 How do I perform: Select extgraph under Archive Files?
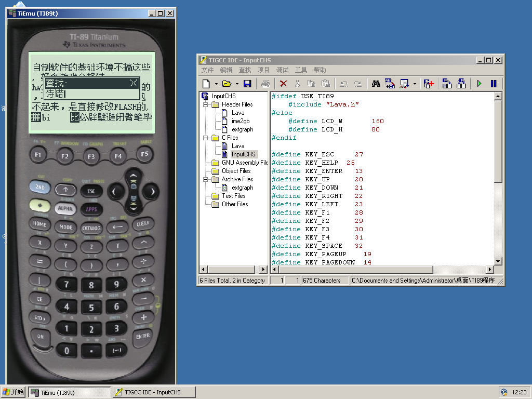point(242,188)
